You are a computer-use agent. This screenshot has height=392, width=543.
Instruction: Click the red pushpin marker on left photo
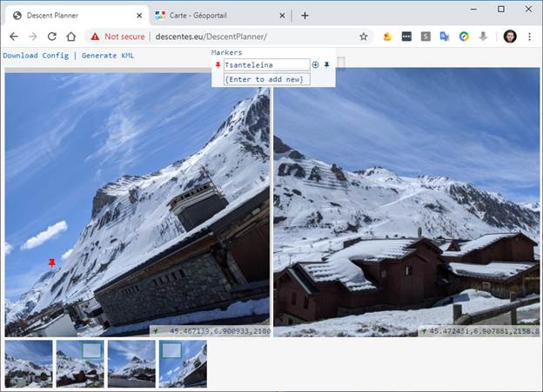[x=52, y=263]
